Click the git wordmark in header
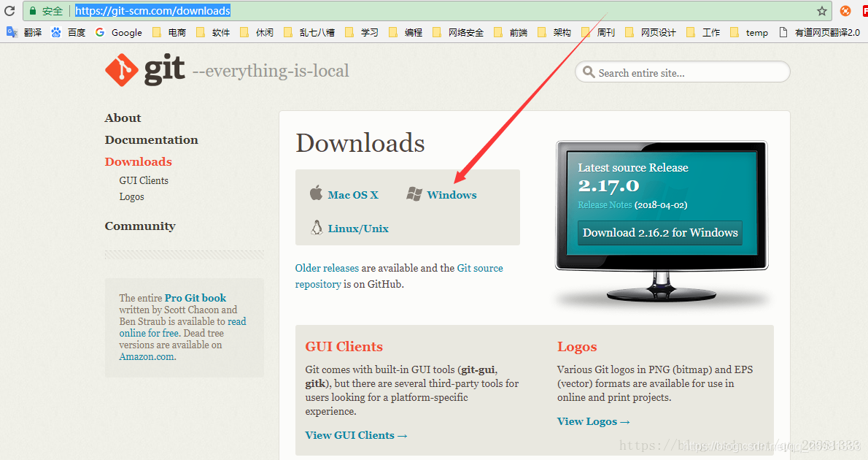Image resolution: width=868 pixels, height=460 pixels. pyautogui.click(x=164, y=70)
